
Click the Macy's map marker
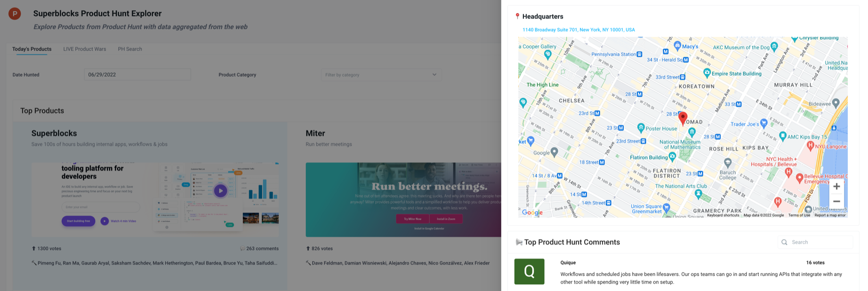[x=677, y=46]
